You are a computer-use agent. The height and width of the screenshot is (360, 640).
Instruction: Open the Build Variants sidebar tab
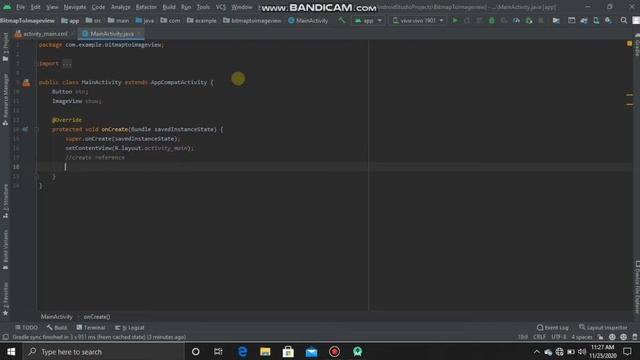(5, 249)
